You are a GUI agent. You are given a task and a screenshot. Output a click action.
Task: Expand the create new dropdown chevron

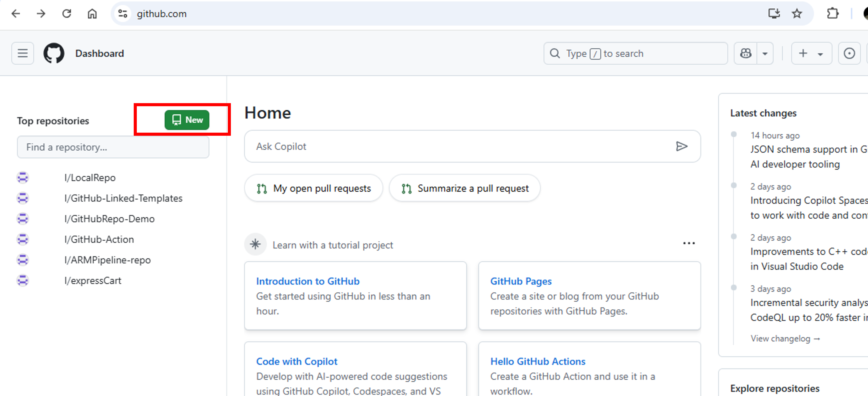coord(820,53)
